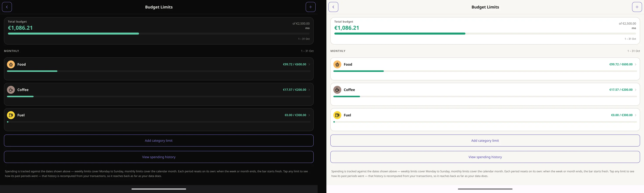Click "€0.00 / €300.00" in the dark panel

click(295, 115)
